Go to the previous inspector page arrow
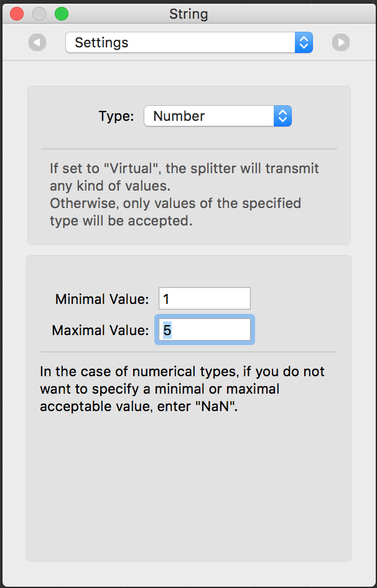Image resolution: width=377 pixels, height=588 pixels. click(x=37, y=42)
